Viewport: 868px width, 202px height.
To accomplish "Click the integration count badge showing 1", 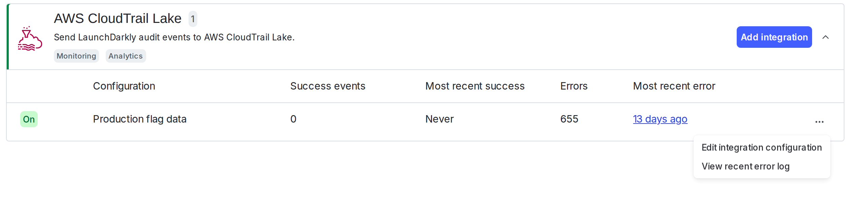I will [x=193, y=19].
